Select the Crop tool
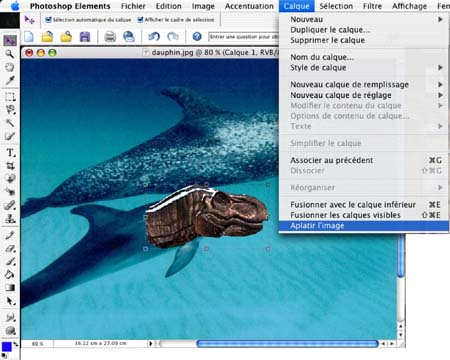Viewport: 450px width, 360px height. coord(10,166)
